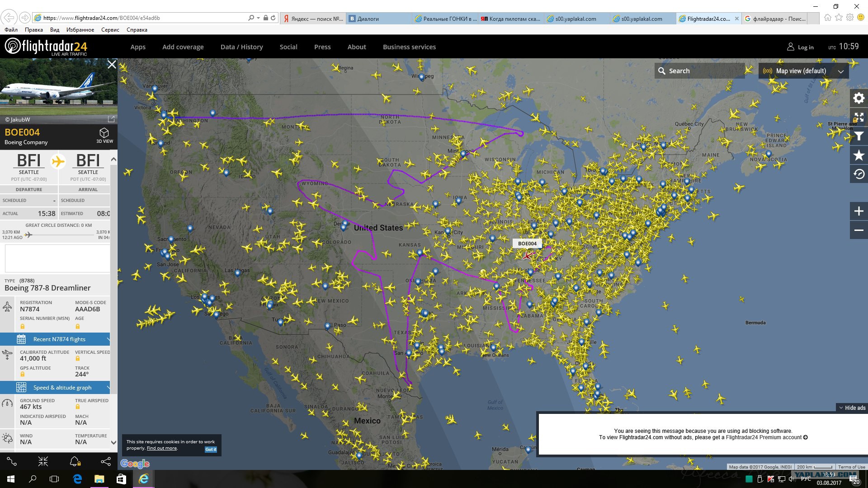This screenshot has width=868, height=488.
Task: Open the About menu
Action: [357, 47]
